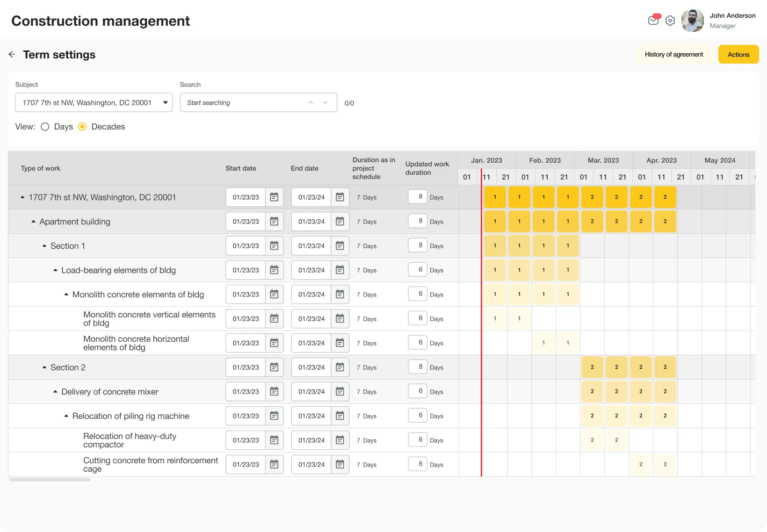Edit updated work duration for Section 1
The height and width of the screenshot is (532, 767).
[x=418, y=245]
